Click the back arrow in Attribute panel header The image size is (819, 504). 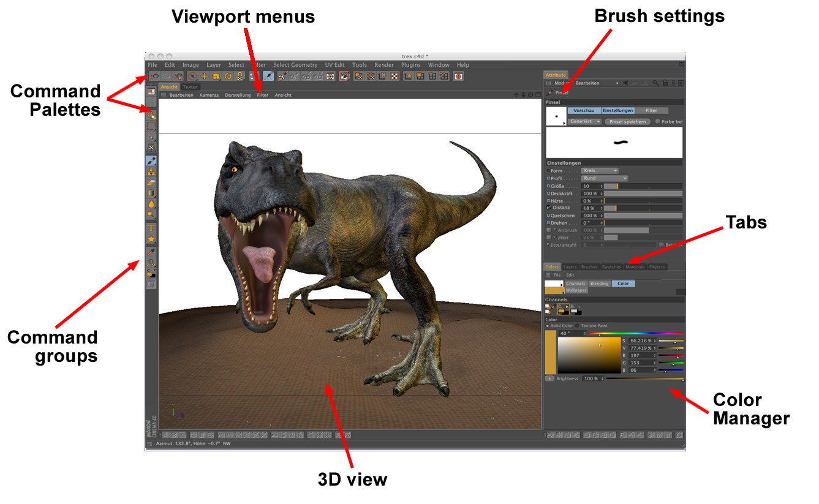pos(625,83)
